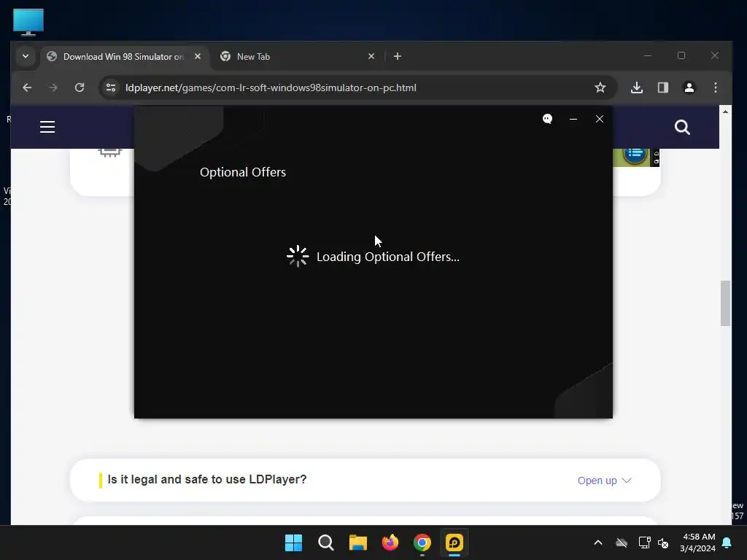
Task: Open File Explorer from taskbar
Action: 357,542
